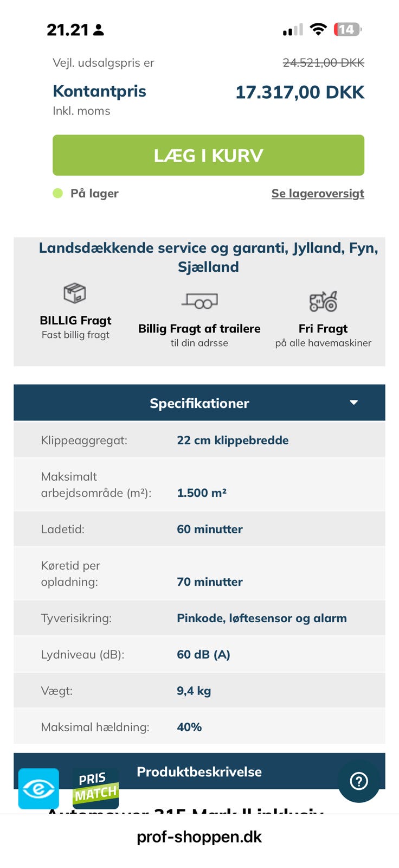Tap the package box icon above BILLIG Fragt

point(75,293)
